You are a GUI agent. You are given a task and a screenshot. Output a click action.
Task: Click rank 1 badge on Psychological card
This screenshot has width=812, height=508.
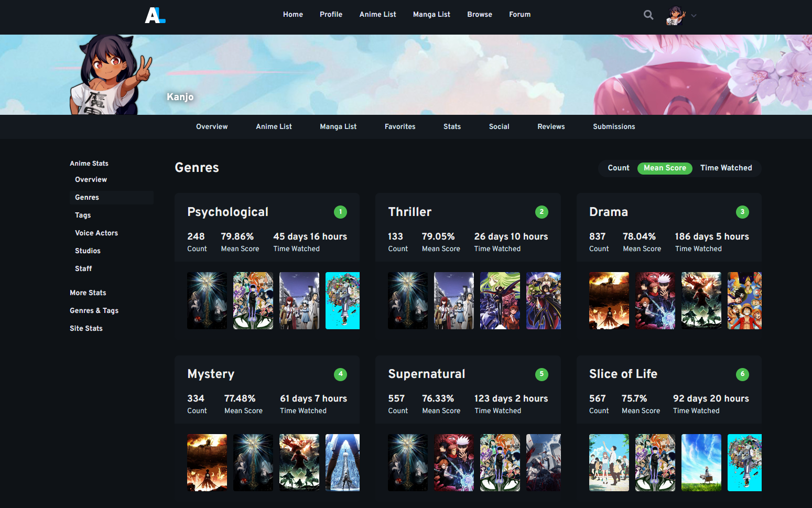[340, 212]
